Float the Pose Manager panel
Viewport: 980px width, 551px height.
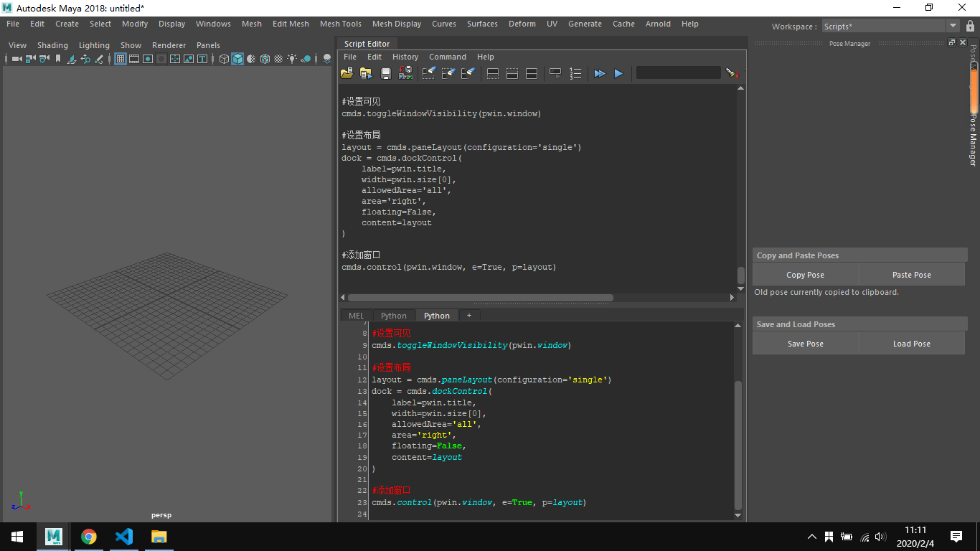pyautogui.click(x=952, y=43)
